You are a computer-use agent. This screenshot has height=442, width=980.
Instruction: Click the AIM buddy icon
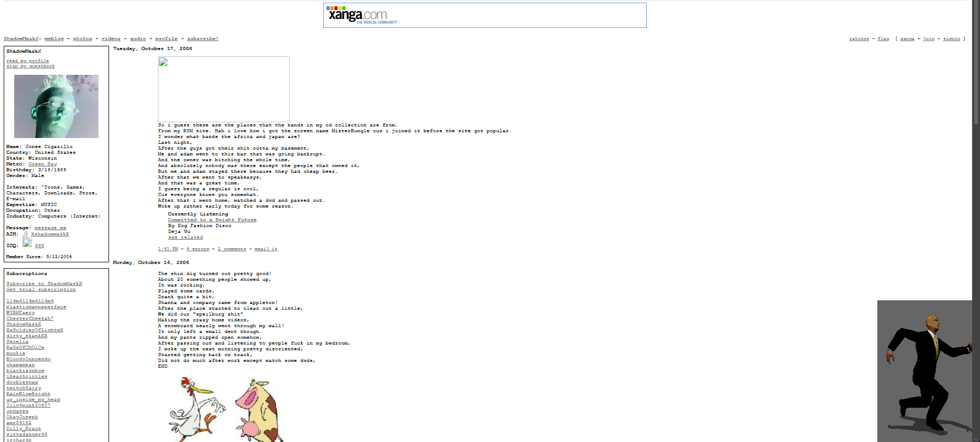click(x=25, y=234)
